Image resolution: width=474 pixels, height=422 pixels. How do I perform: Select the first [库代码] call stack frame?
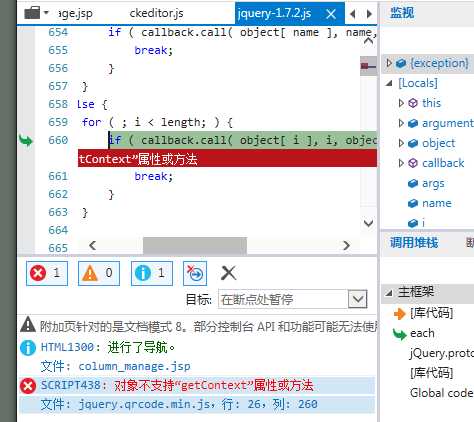click(x=431, y=313)
